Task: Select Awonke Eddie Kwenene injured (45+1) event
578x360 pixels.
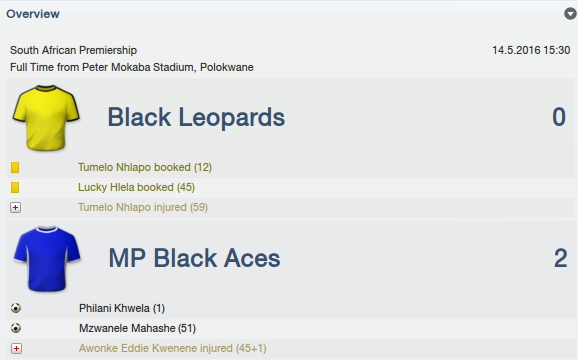Action: [173, 348]
